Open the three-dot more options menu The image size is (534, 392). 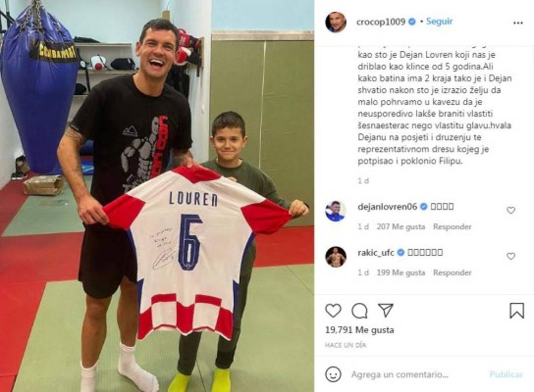[518, 23]
